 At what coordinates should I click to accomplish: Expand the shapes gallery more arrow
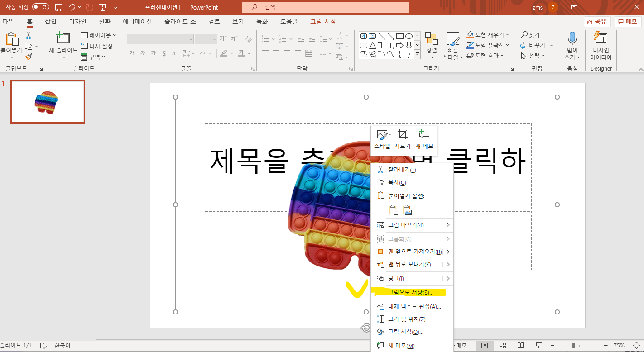[x=417, y=54]
